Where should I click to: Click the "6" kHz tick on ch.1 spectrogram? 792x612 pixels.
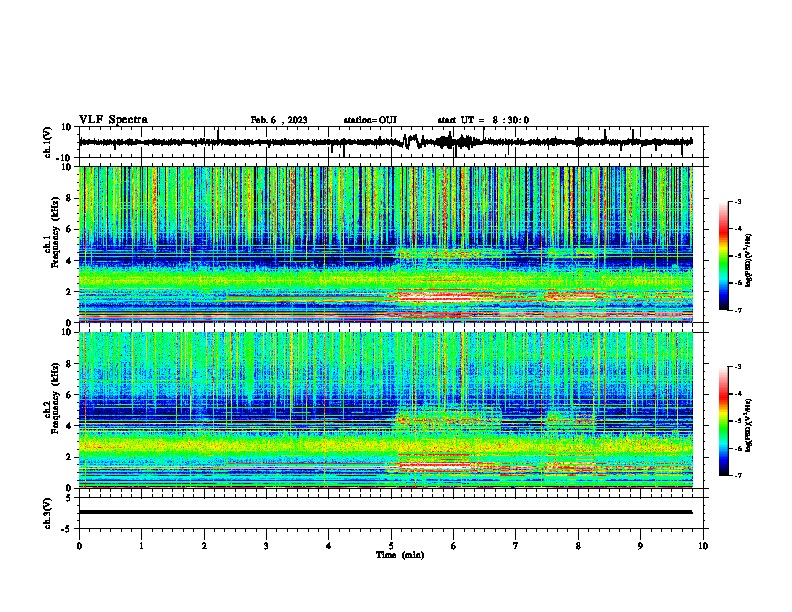70,229
